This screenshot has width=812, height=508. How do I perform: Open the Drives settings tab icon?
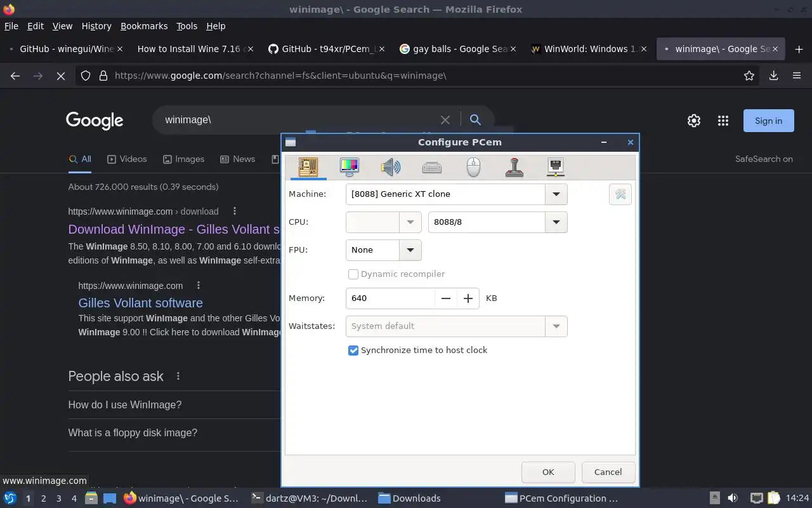click(432, 168)
